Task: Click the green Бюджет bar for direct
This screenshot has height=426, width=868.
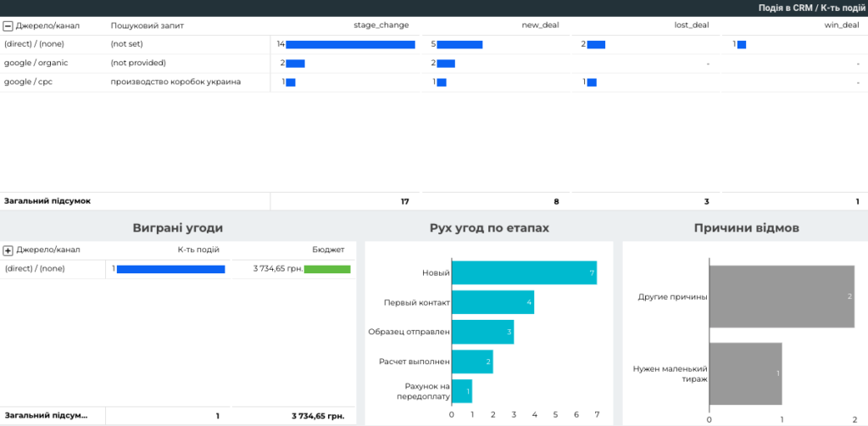Action: (327, 269)
